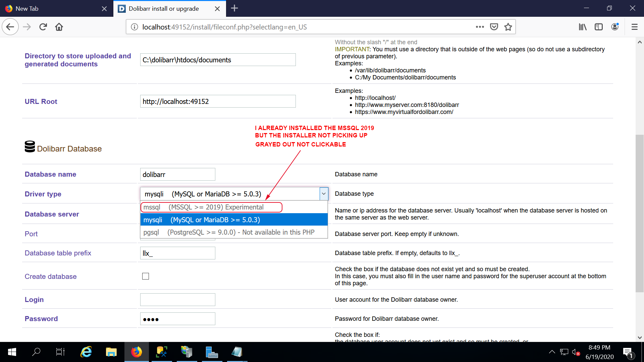
Task: Click the Database server label
Action: coord(52,214)
